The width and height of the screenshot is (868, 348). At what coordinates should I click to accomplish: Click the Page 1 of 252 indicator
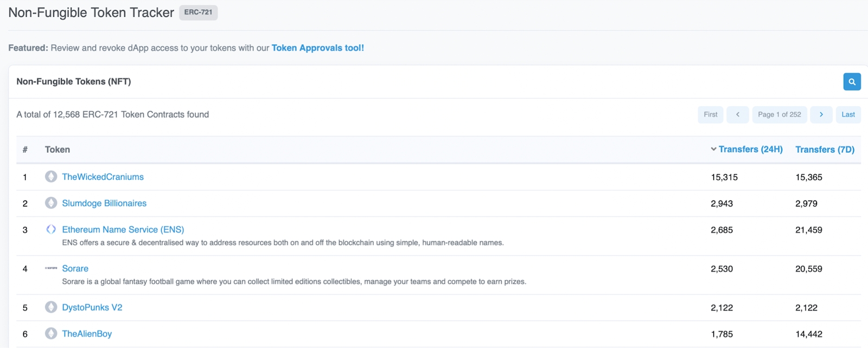coord(779,115)
